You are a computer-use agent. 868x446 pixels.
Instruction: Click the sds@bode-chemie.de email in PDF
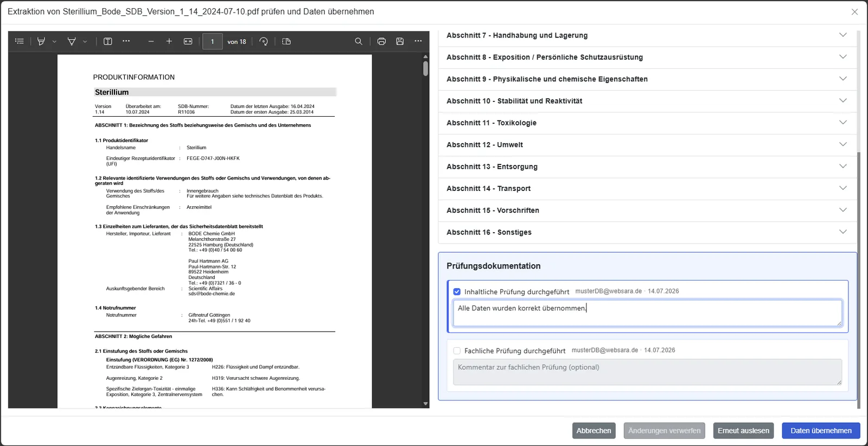pos(212,294)
